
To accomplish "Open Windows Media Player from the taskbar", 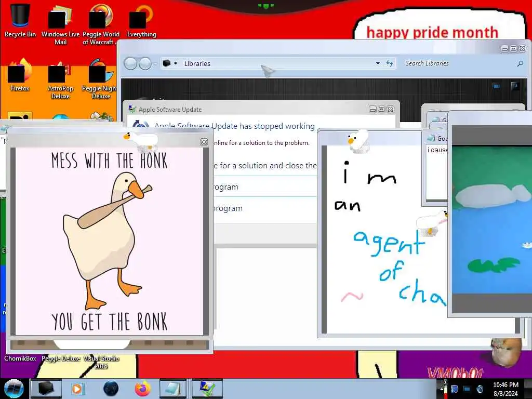I will [x=77, y=389].
